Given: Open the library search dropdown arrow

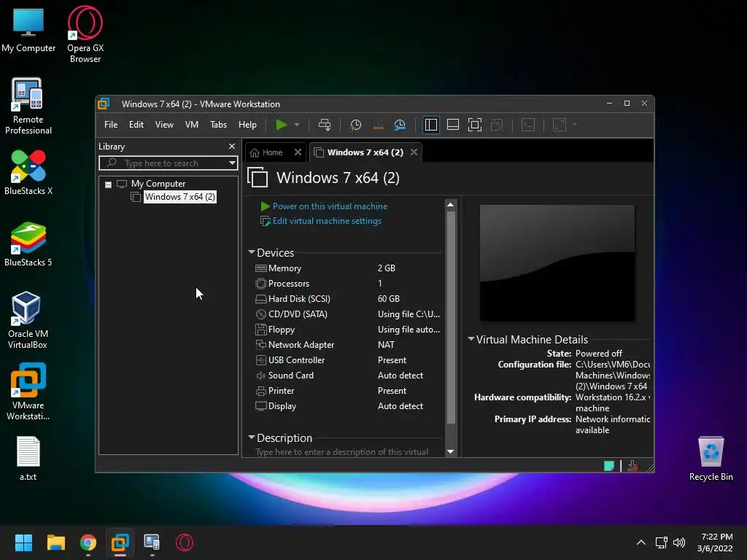Looking at the screenshot, I should [232, 163].
